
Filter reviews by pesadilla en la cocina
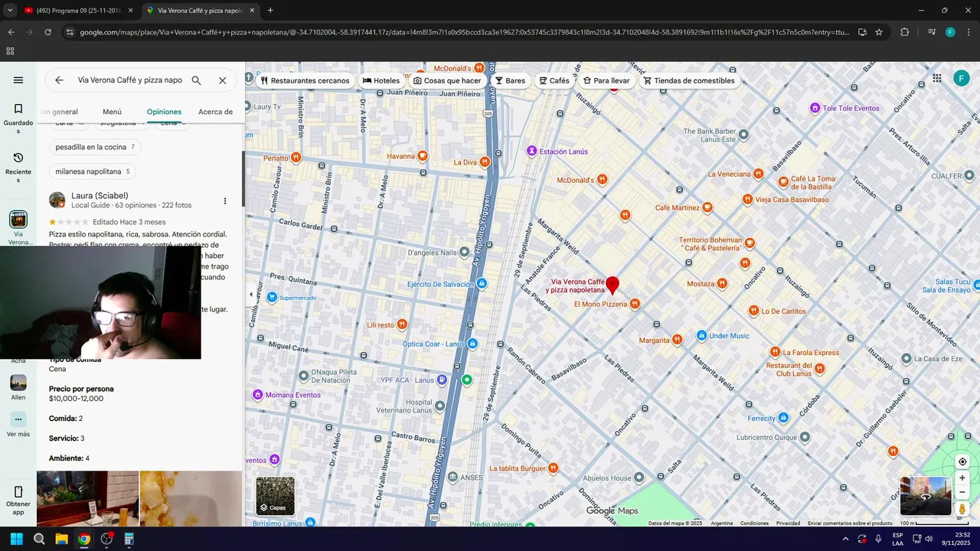tap(95, 147)
